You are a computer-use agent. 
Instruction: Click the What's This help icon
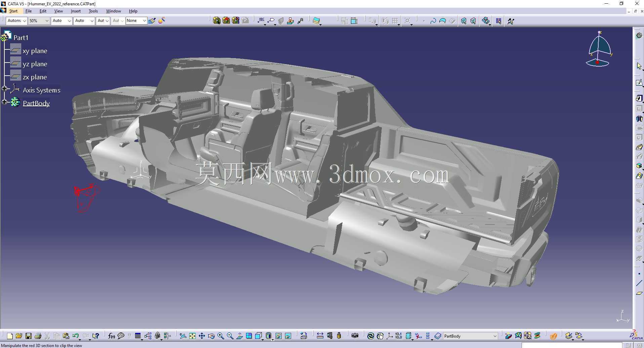tap(96, 336)
